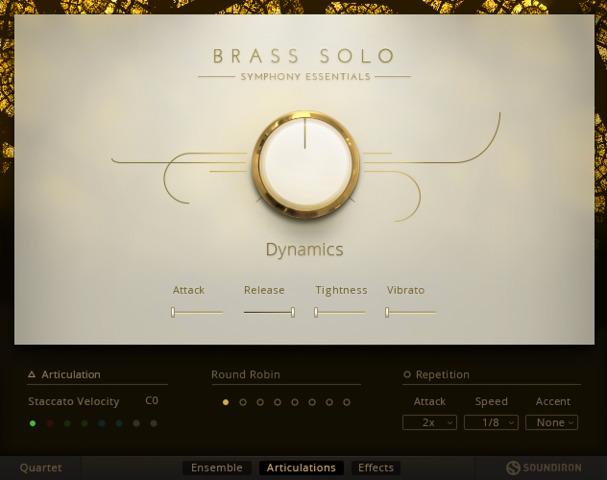Select the sixth teal articulation dot

(x=119, y=423)
